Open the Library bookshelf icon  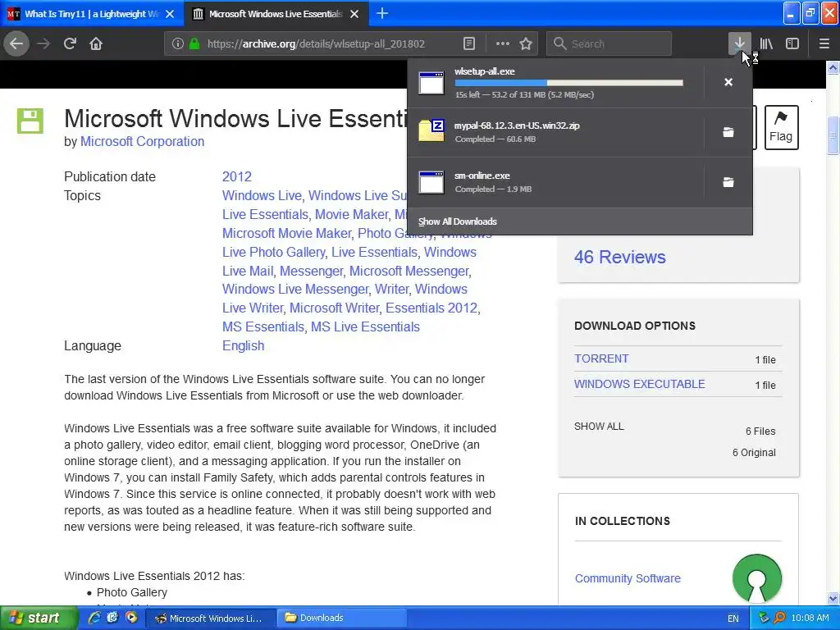coord(766,44)
